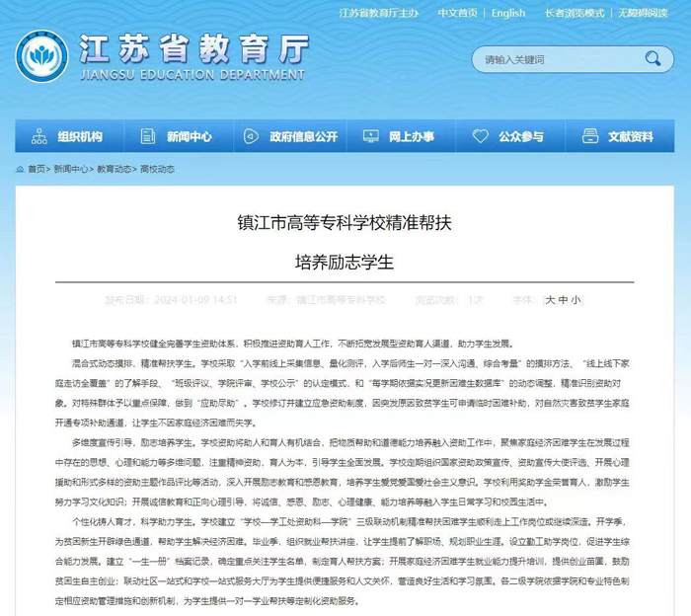The width and height of the screenshot is (691, 616).
Task: Click the 文献资料 printer icon
Action: (590, 136)
